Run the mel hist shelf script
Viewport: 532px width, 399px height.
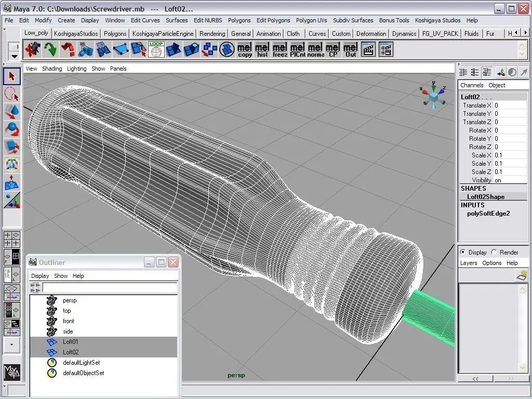[x=262, y=49]
